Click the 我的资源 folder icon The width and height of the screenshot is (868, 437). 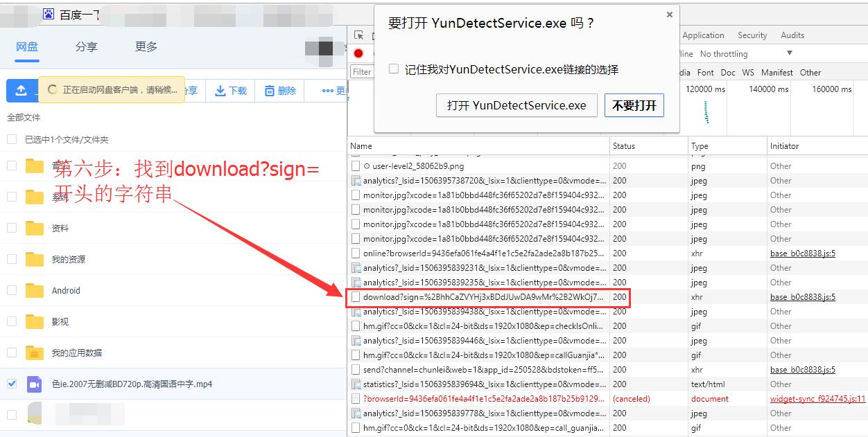click(35, 259)
